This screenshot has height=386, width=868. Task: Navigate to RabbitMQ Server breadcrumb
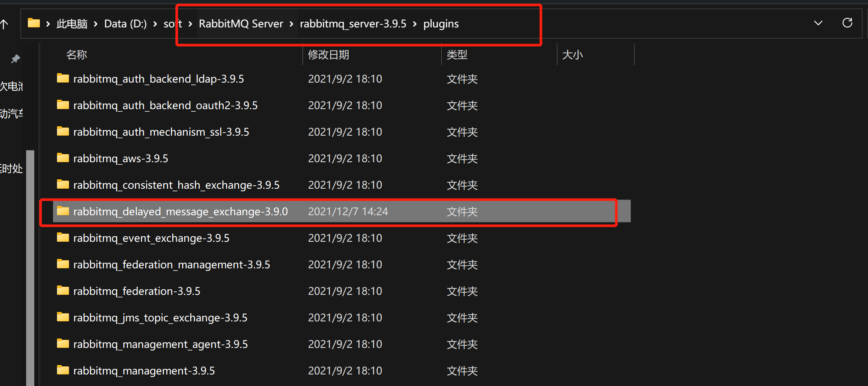pos(241,24)
